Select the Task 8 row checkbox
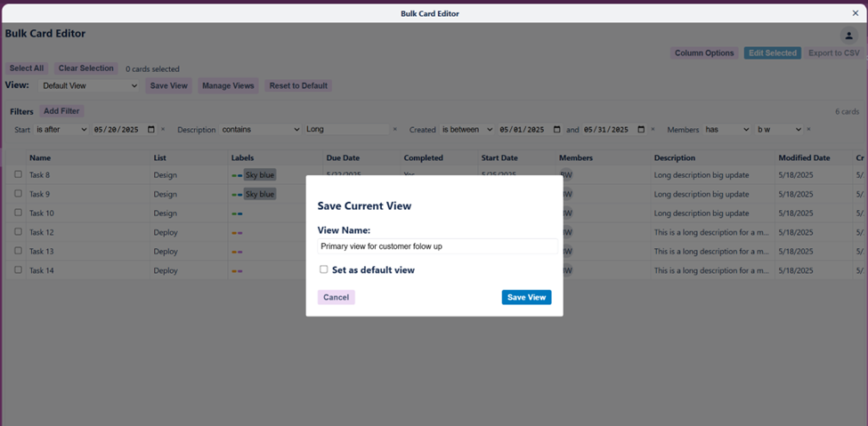The height and width of the screenshot is (426, 868). 19,174
